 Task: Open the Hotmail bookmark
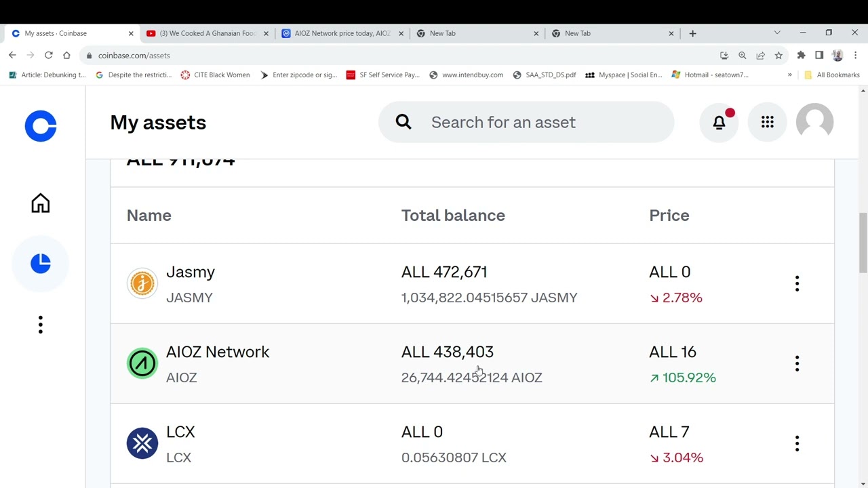pyautogui.click(x=710, y=75)
